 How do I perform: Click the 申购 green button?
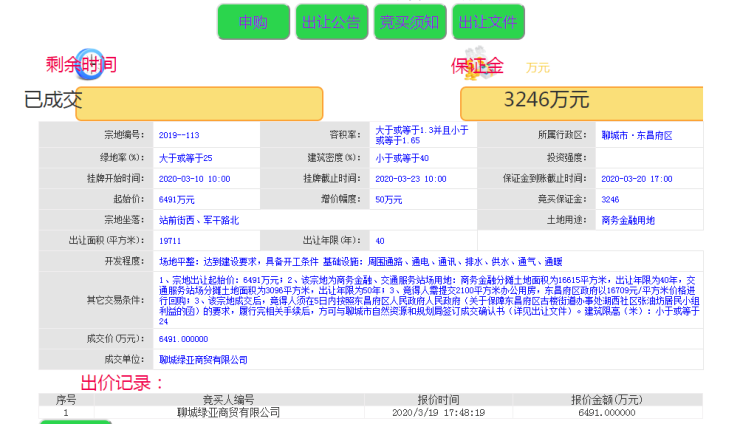pyautogui.click(x=253, y=22)
